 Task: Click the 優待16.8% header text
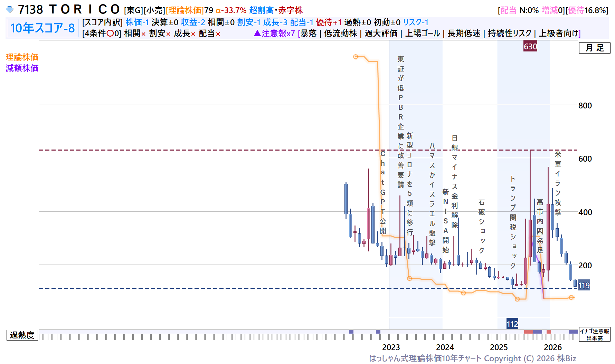[x=588, y=10]
